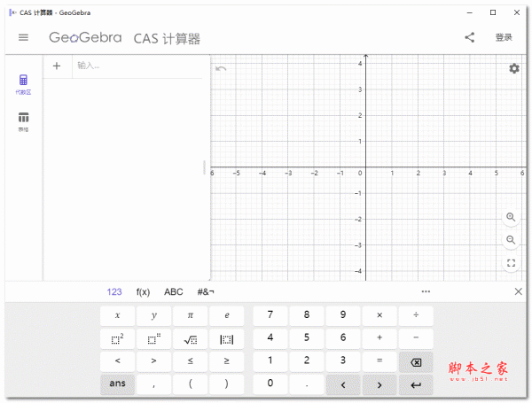Tap the number 7 key

(270, 315)
